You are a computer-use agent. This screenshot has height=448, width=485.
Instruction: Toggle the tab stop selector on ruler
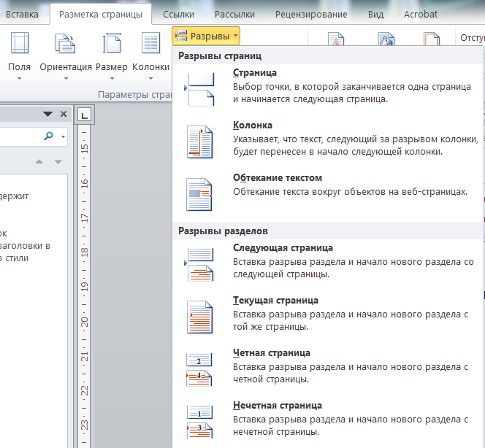(85, 115)
